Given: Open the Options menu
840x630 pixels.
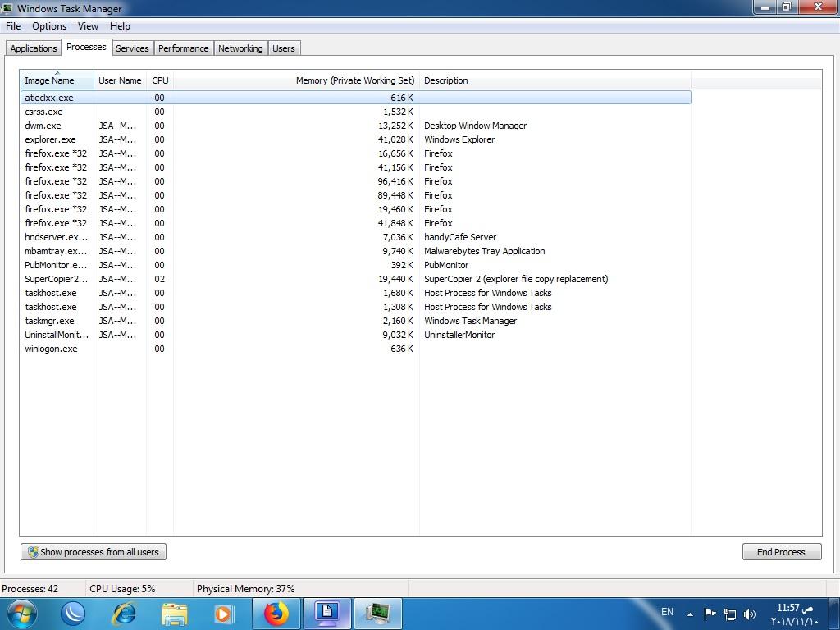Looking at the screenshot, I should pyautogui.click(x=49, y=26).
